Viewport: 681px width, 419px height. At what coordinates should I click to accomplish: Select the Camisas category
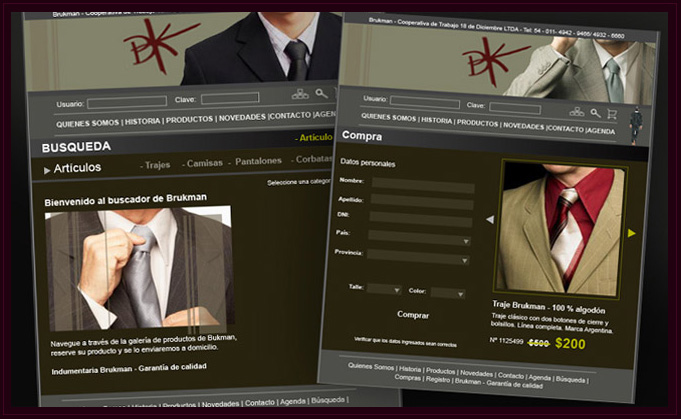[205, 163]
